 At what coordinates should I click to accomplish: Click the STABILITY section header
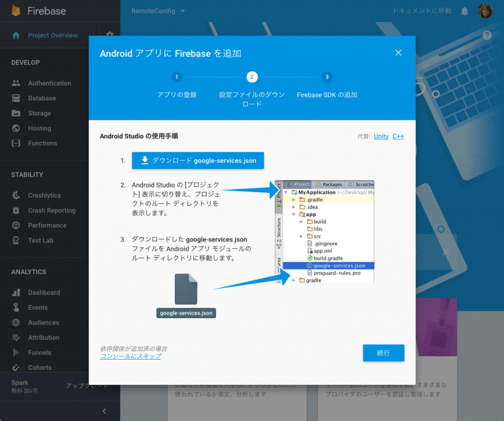coord(27,175)
